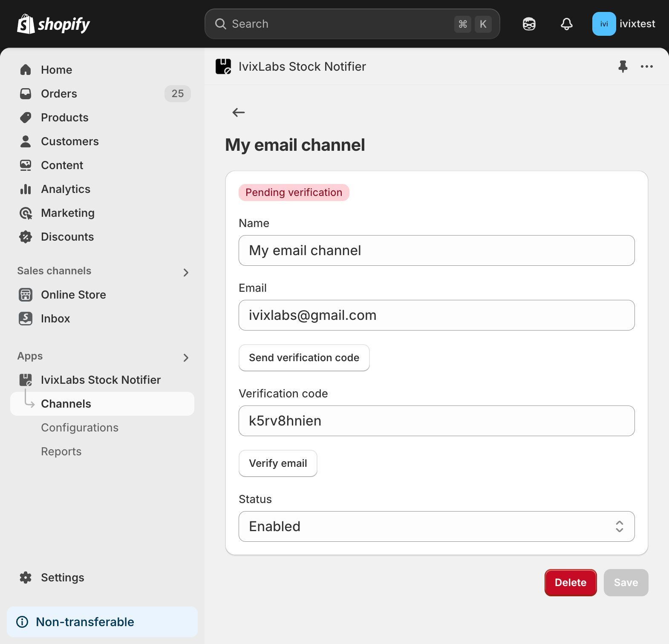Open Discounts in the sidebar
Screen dimensions: 669x644
(102, 237)
